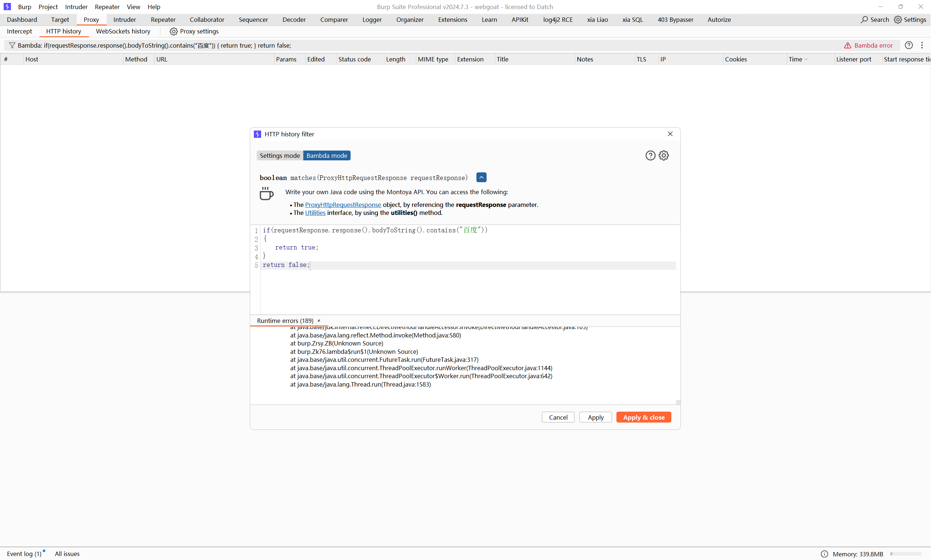931x560 pixels.
Task: Click the Burp Suite logo icon in the title bar
Action: pos(7,7)
